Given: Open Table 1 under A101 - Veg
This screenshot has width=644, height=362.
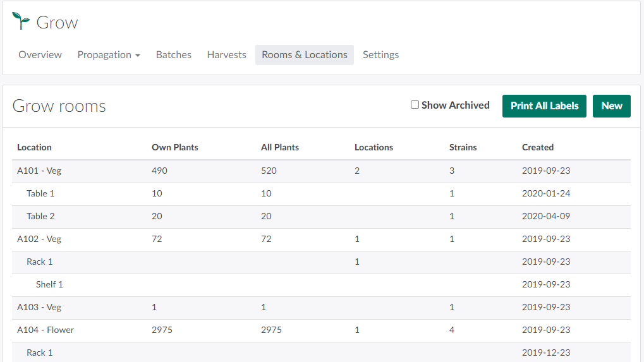Looking at the screenshot, I should click(x=40, y=193).
